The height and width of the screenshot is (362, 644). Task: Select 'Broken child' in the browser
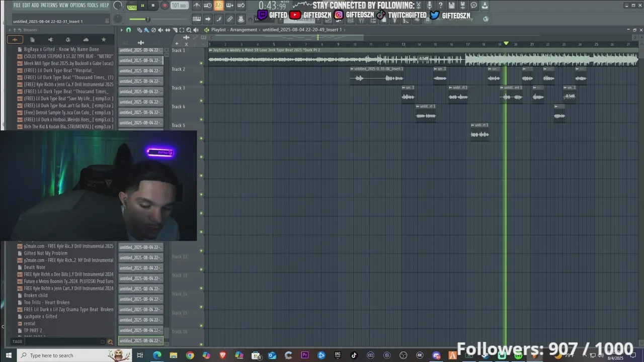coord(36,295)
